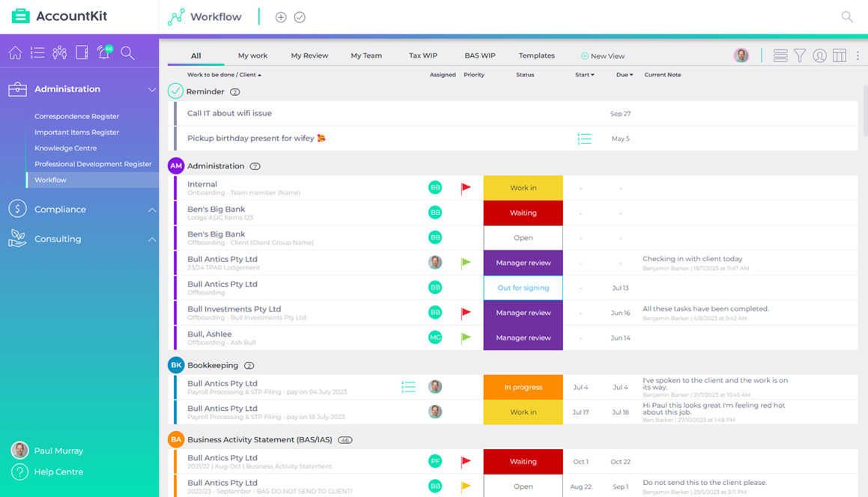Click the column layout icon near the filter
This screenshot has height=497, width=868.
tap(839, 55)
